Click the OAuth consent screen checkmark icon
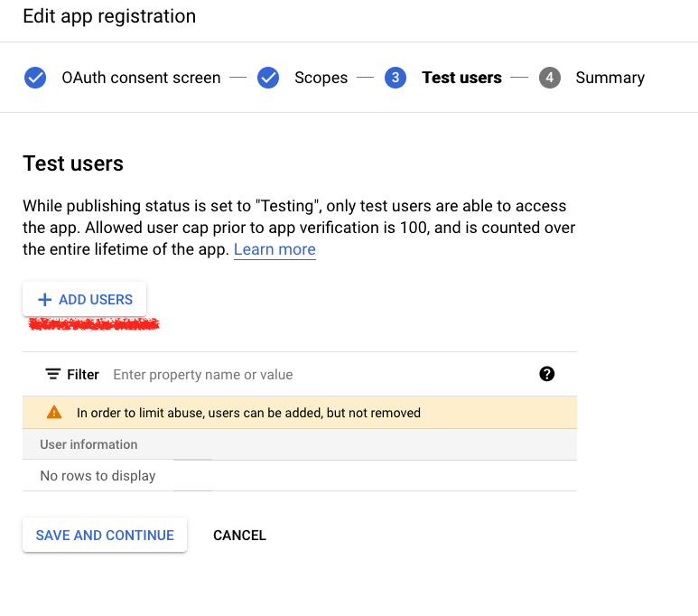 tap(35, 78)
